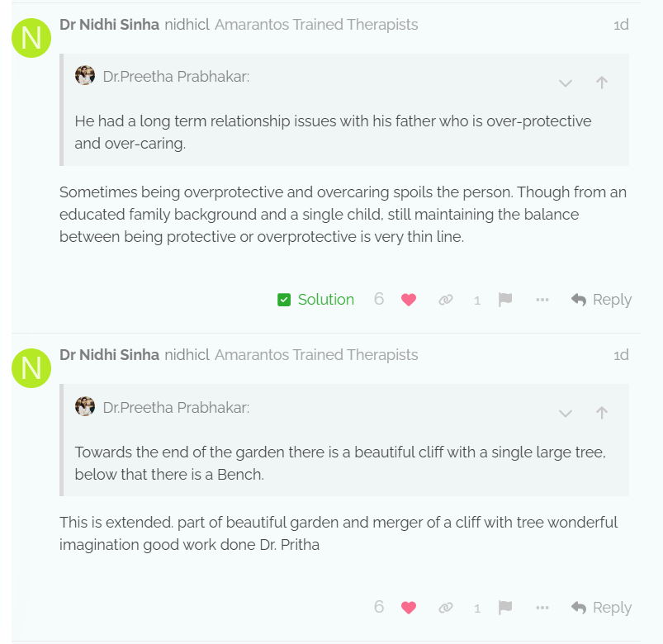This screenshot has width=663, height=644.
Task: Reply to the second post
Action: coord(601,608)
